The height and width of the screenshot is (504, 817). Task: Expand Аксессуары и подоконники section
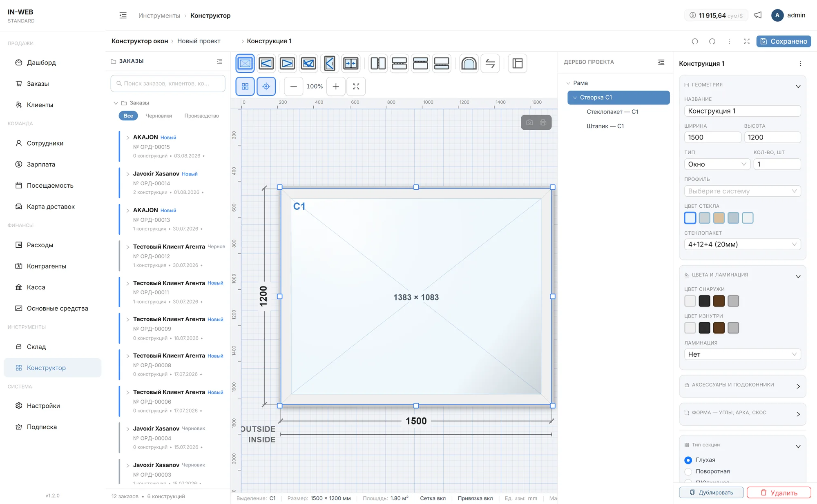(742, 385)
